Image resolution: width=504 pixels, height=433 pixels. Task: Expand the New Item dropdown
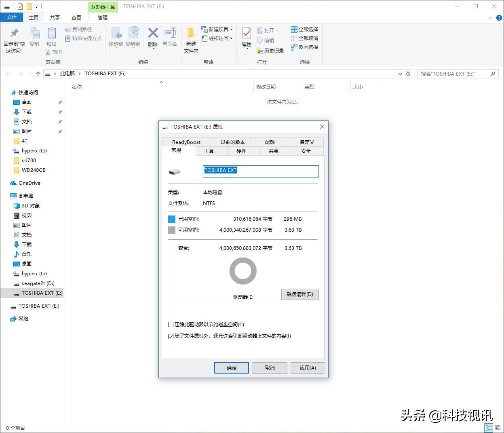point(231,30)
